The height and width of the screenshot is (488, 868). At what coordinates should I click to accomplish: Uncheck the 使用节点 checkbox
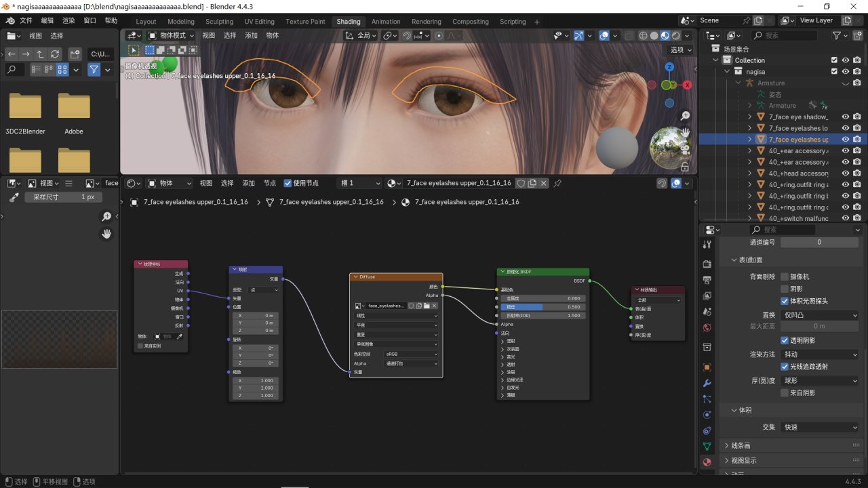(x=288, y=183)
